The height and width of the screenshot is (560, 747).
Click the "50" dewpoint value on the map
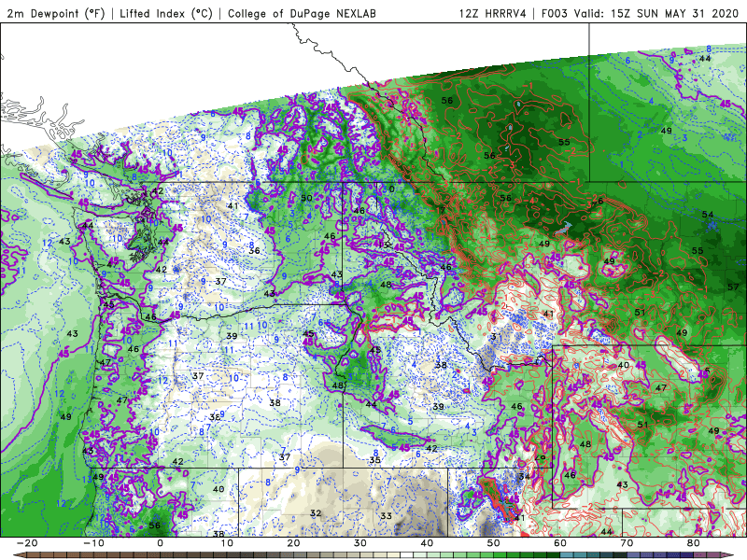(x=306, y=198)
